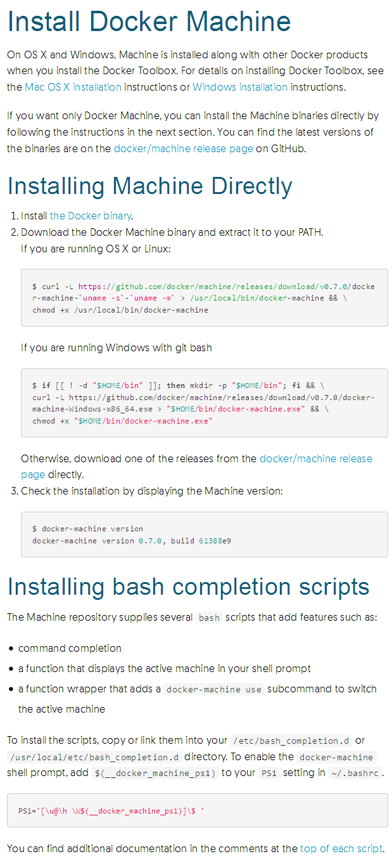Click the inline '$(__docker_machine_ps1)' code
Viewport: 392px width, 868px height.
[x=155, y=774]
